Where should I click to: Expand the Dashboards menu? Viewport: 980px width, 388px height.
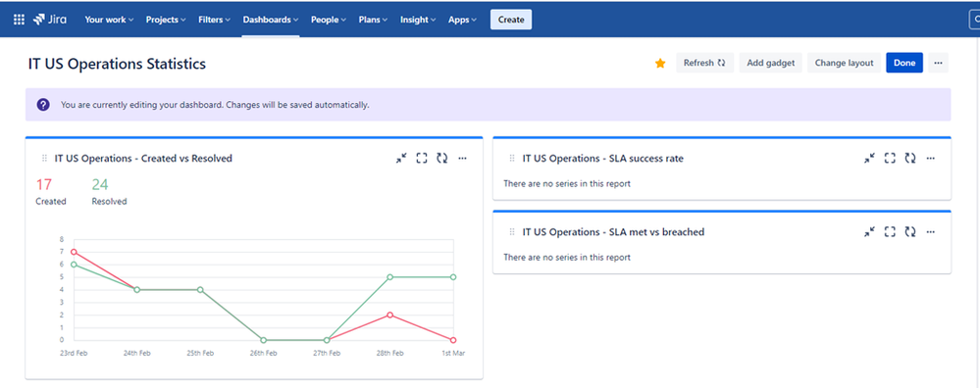point(271,20)
